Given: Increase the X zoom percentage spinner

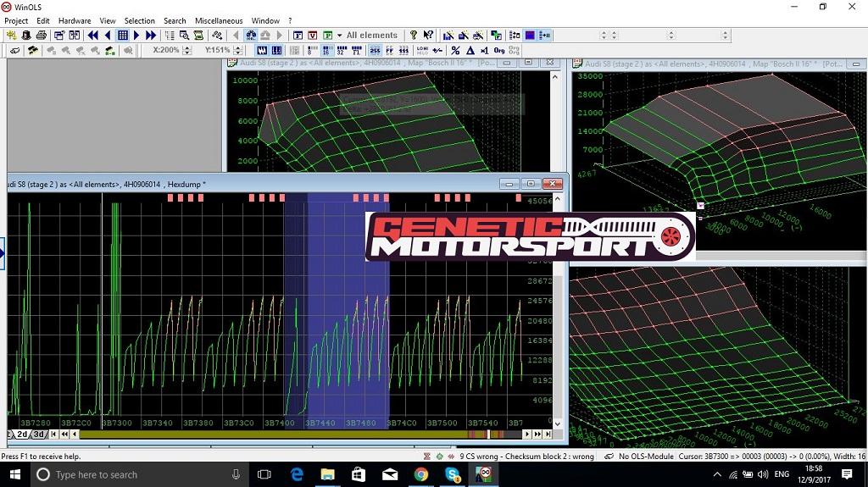Looking at the screenshot, I should tap(186, 47).
